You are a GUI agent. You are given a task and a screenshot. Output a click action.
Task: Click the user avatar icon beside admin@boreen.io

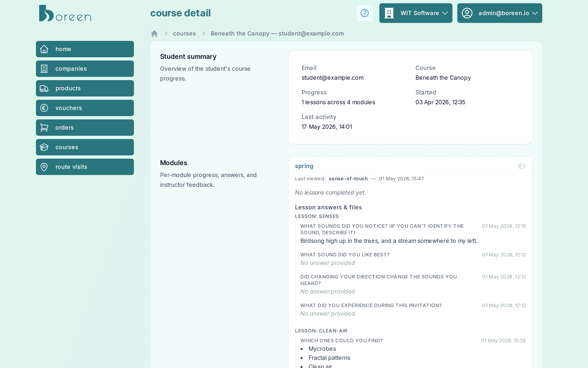tap(467, 13)
